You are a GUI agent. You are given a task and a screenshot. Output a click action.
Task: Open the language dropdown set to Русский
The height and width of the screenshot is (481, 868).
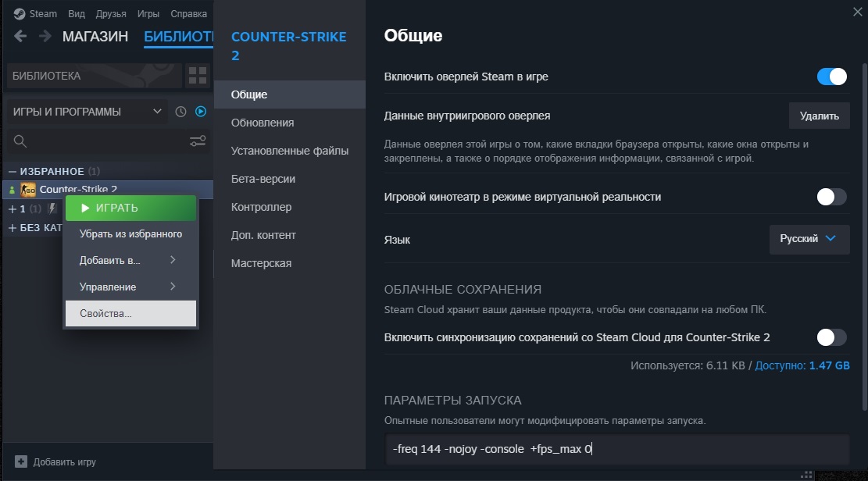point(809,239)
